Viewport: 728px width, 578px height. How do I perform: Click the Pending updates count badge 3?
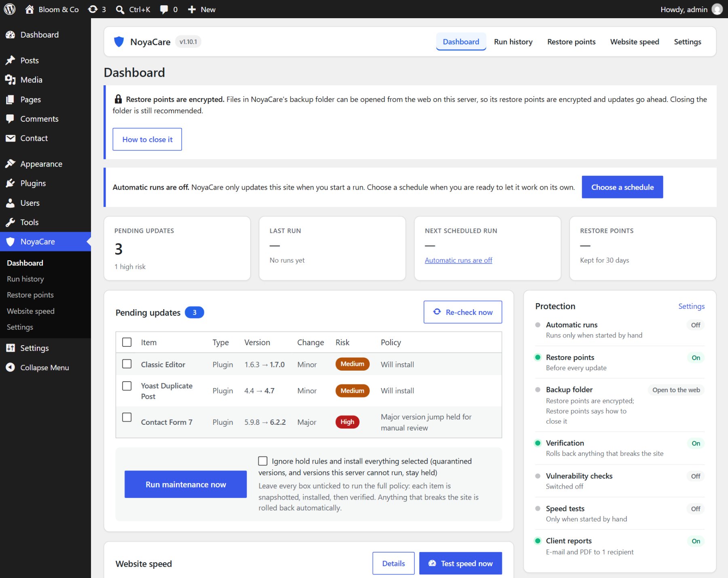click(x=195, y=312)
